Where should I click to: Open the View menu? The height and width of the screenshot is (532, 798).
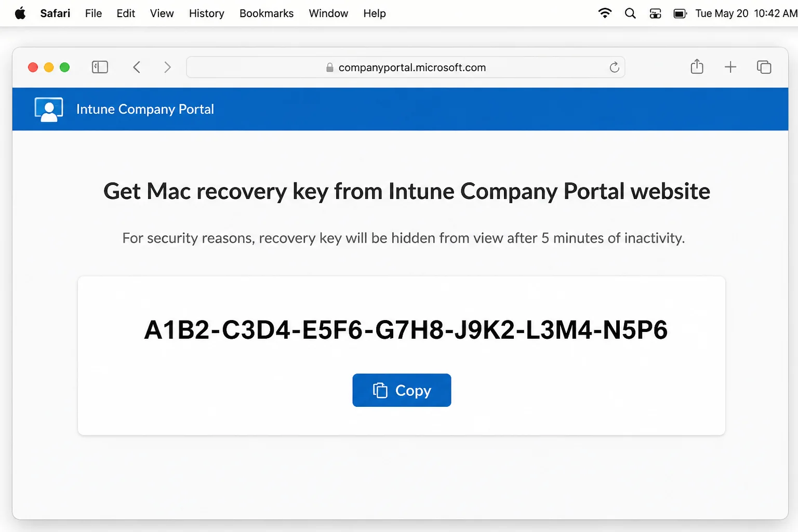tap(162, 13)
